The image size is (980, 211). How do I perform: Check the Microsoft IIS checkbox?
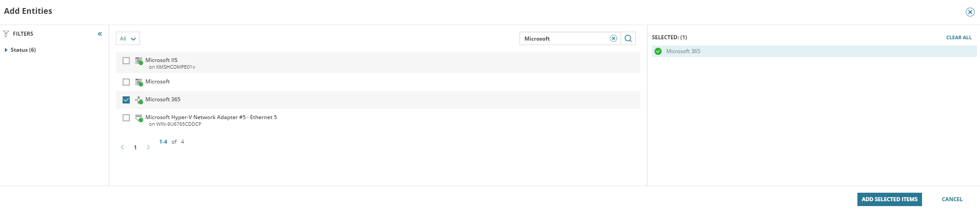point(126,61)
